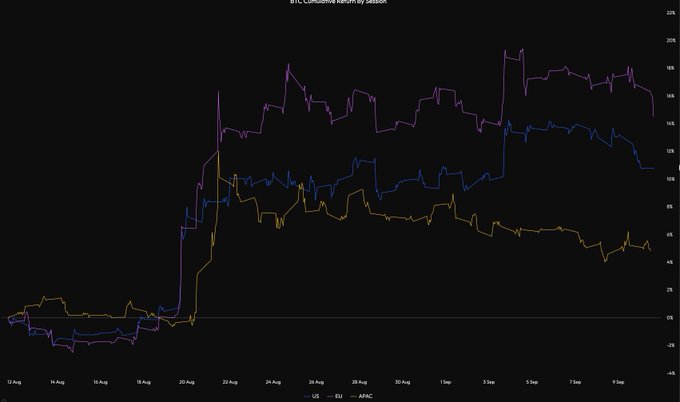
Task: Select the 9 Sep date label
Action: click(x=618, y=382)
